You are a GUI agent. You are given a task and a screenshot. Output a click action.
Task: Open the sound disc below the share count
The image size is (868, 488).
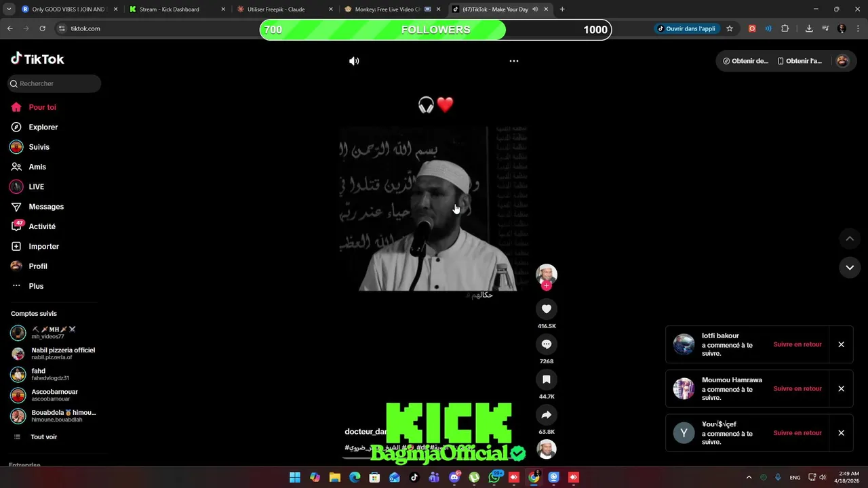coord(547,449)
